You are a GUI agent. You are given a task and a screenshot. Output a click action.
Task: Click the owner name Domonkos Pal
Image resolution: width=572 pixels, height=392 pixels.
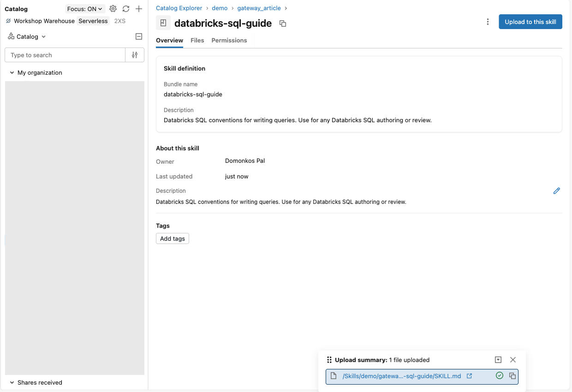pyautogui.click(x=245, y=161)
